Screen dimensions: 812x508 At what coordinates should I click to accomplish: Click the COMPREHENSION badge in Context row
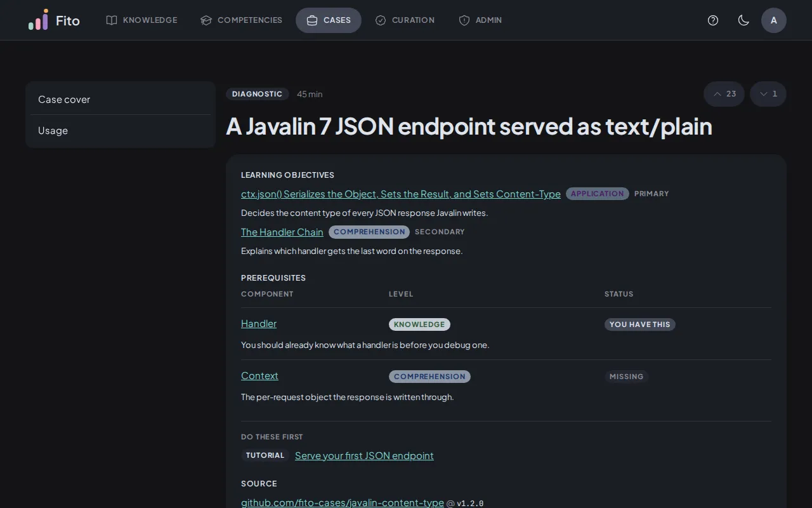tap(429, 377)
